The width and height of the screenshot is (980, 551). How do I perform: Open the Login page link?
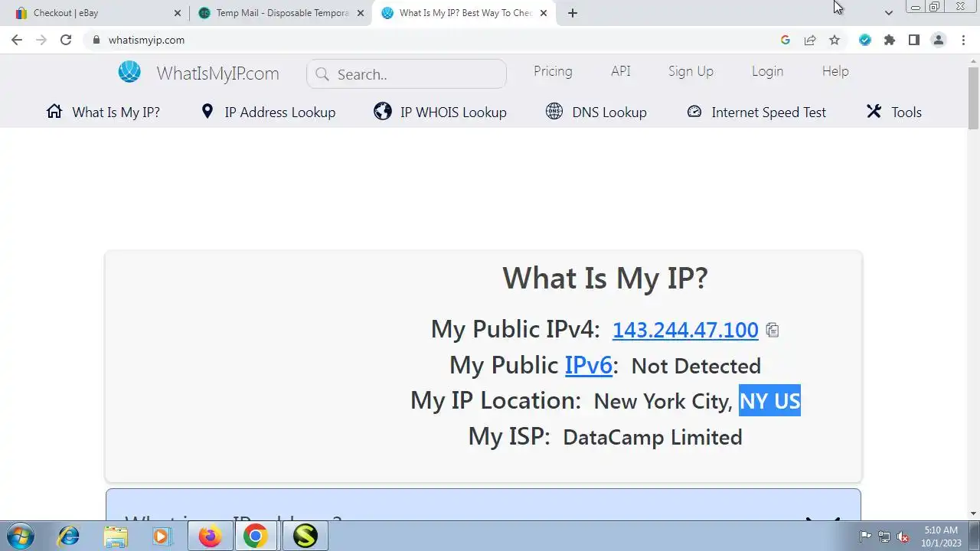tap(767, 71)
